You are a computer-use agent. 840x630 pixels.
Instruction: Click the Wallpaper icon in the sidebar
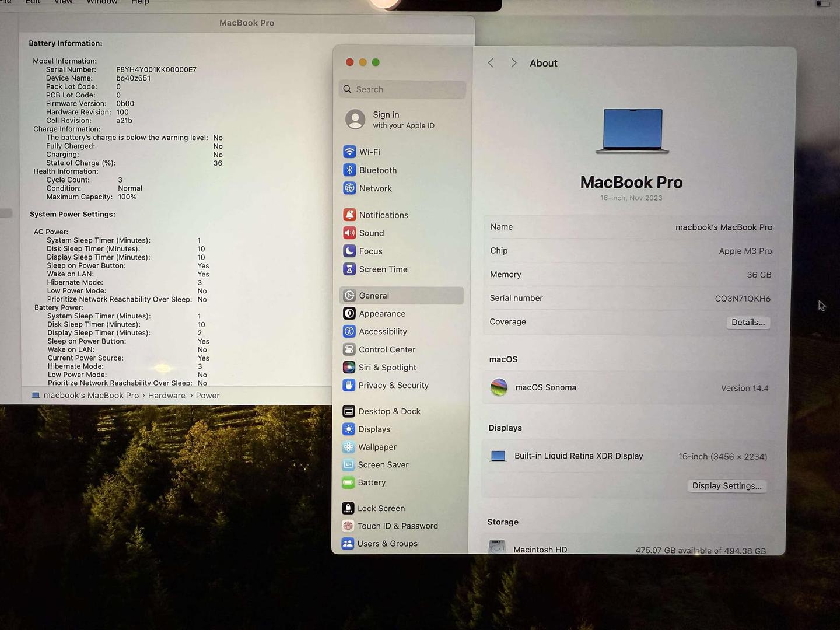(x=348, y=447)
